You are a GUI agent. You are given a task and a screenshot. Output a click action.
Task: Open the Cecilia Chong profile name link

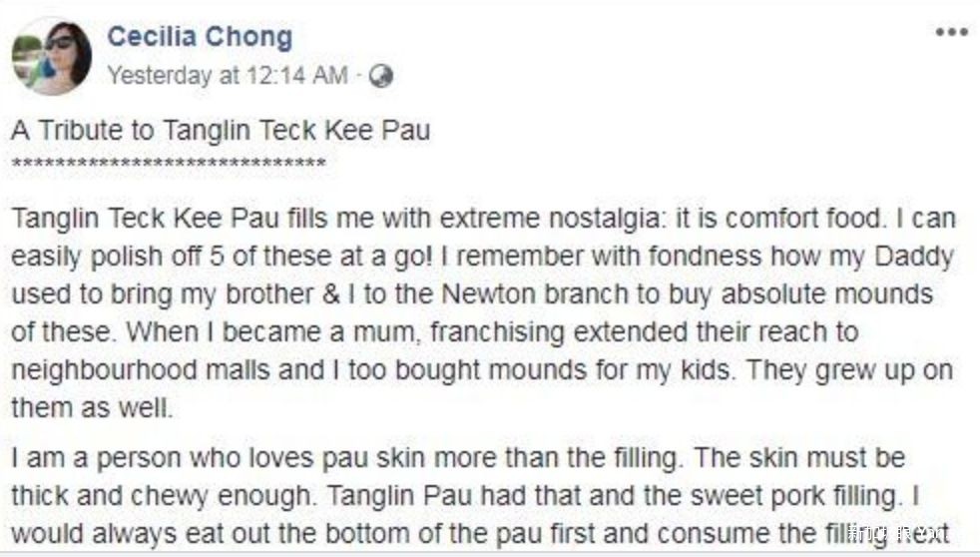tap(200, 37)
